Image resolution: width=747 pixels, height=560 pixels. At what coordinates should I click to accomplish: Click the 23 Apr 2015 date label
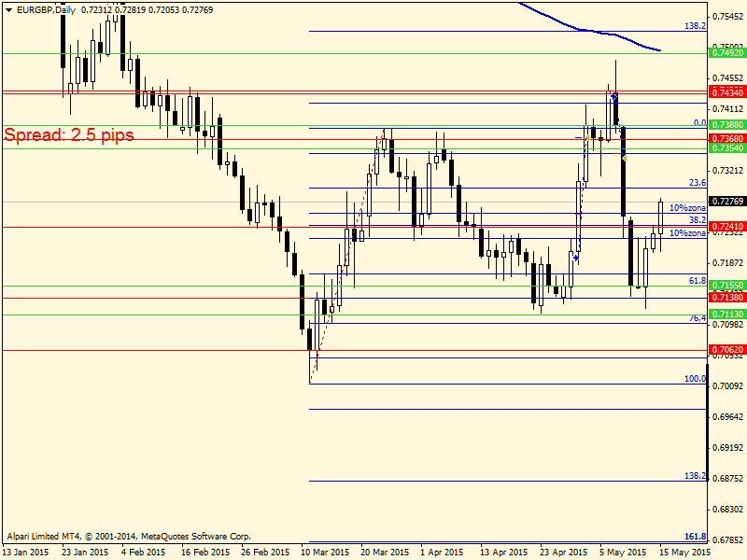coord(564,553)
